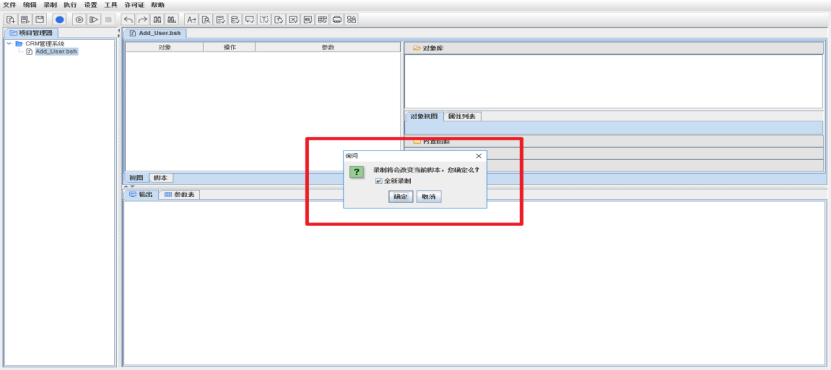The image size is (831, 370).
Task: Click the rounded rectangle screen toolbar icon
Action: tap(337, 20)
